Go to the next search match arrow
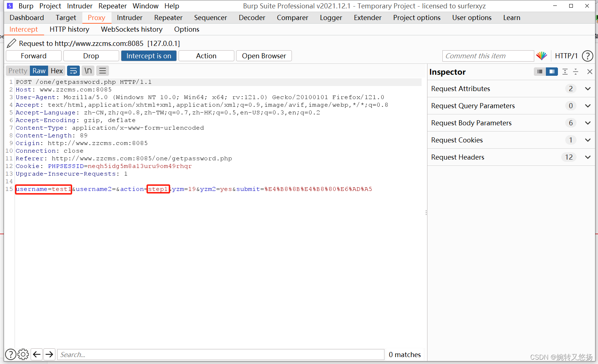 [49, 354]
